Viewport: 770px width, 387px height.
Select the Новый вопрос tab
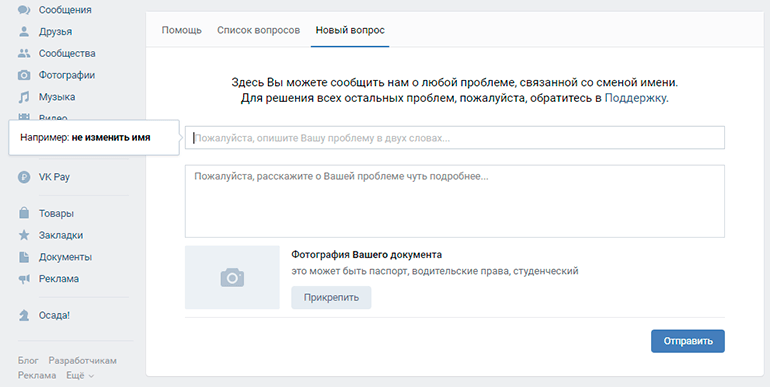[x=350, y=30]
